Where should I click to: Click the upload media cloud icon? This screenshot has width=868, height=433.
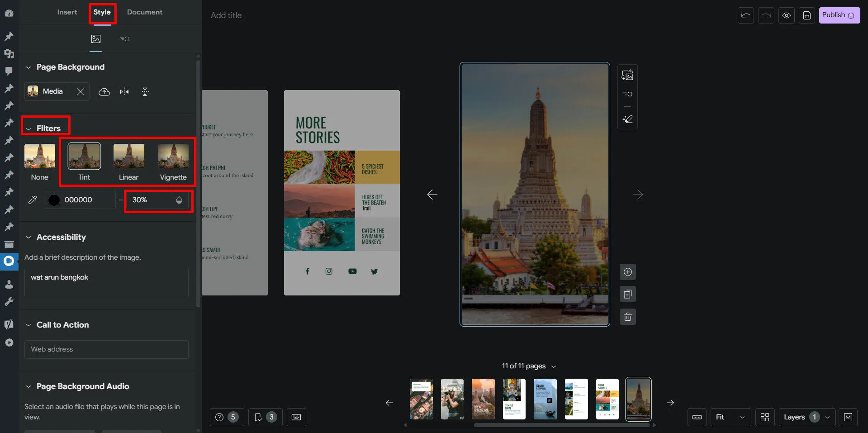[x=104, y=92]
